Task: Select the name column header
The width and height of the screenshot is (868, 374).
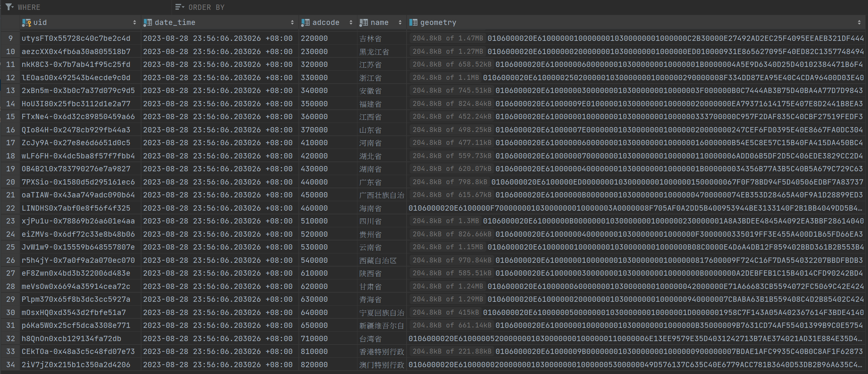Action: tap(382, 23)
